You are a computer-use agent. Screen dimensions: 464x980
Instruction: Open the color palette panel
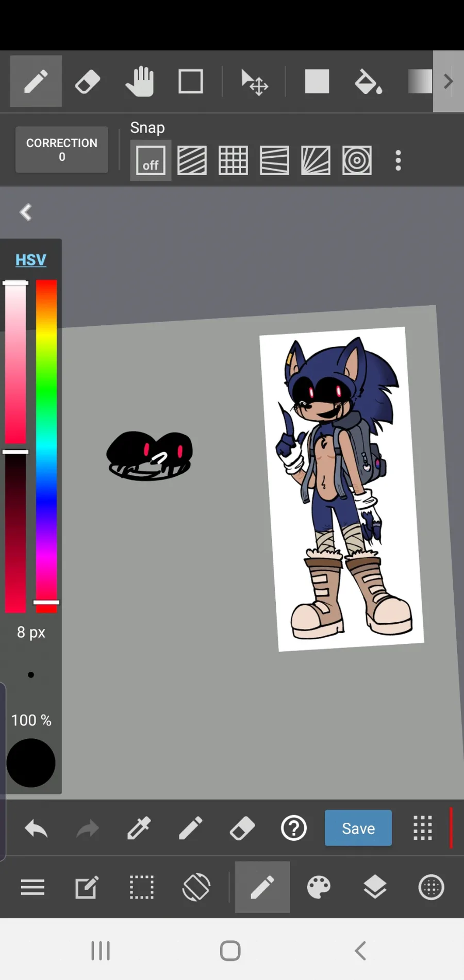(319, 887)
